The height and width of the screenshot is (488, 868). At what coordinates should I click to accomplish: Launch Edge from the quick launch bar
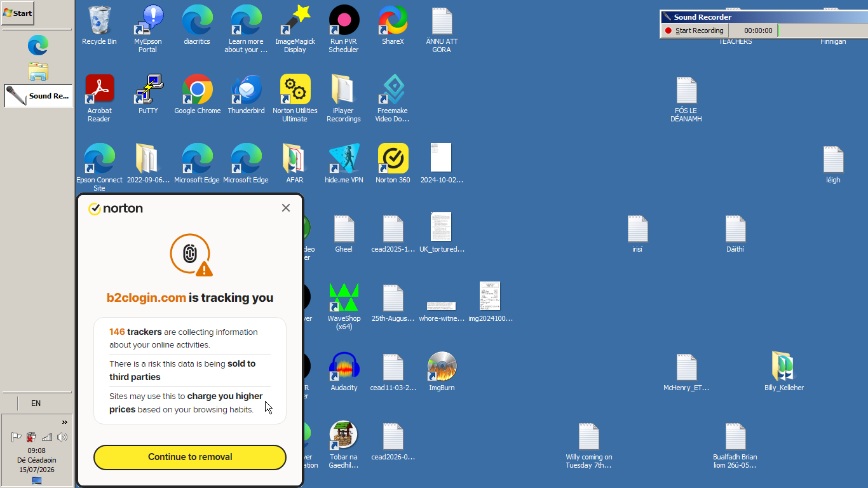[x=37, y=45]
